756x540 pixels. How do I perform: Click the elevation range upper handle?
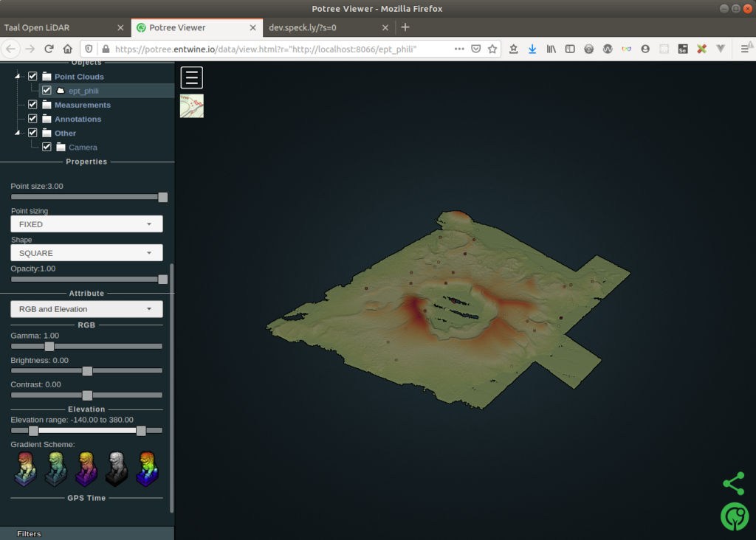point(141,431)
